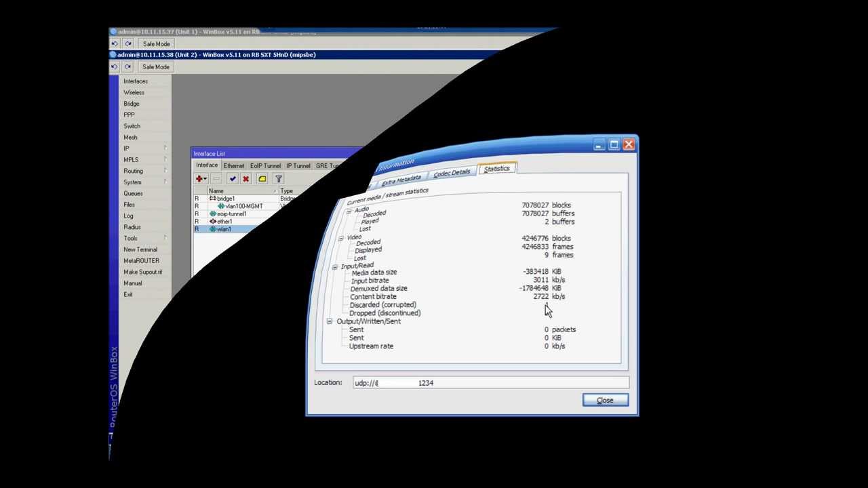Open MetaROUTER from the sidebar
The image size is (868, 488).
click(x=141, y=261)
